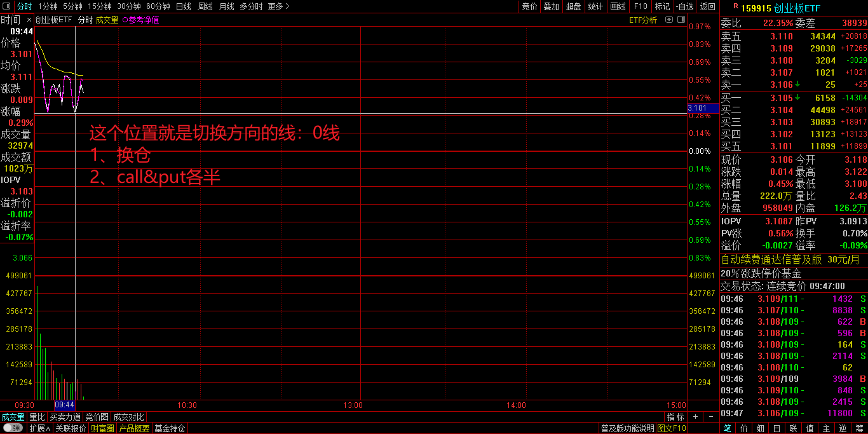Open the 量比 sub-chart tab
This screenshot has width=868, height=434.
pos(37,417)
